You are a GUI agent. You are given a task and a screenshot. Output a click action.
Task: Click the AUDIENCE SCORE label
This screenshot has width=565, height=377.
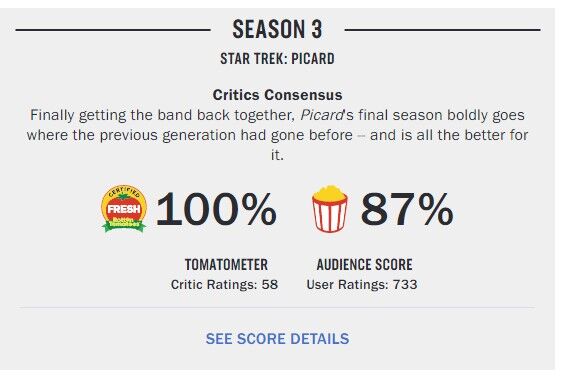tap(364, 265)
